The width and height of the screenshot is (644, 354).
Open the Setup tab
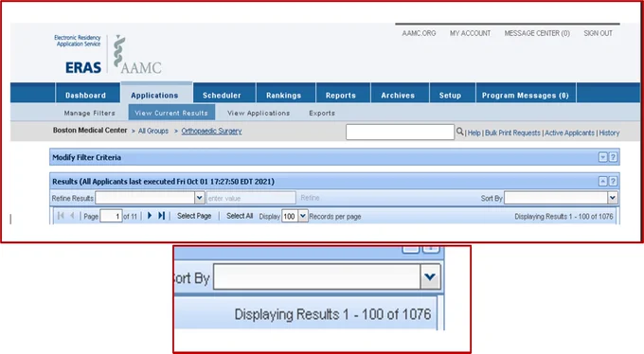click(x=450, y=96)
